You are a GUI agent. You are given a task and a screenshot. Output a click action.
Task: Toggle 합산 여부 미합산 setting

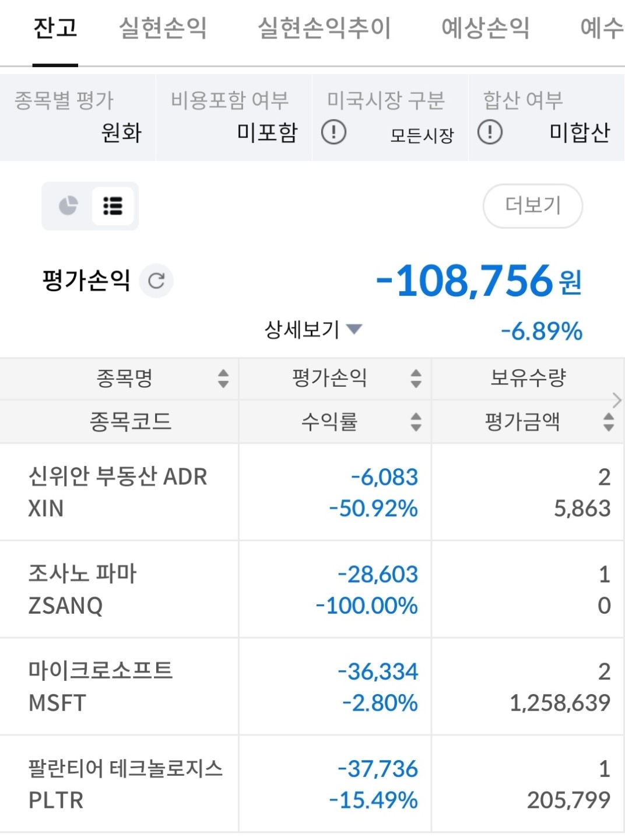(547, 117)
